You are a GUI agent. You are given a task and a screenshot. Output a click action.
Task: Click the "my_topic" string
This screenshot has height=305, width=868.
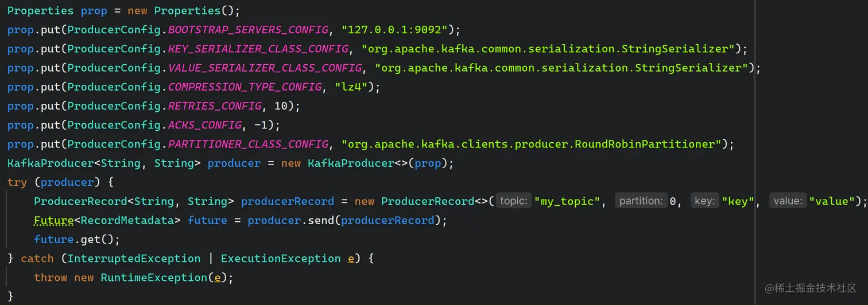pos(567,201)
